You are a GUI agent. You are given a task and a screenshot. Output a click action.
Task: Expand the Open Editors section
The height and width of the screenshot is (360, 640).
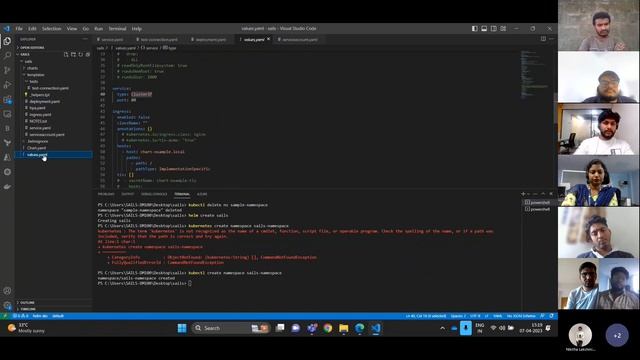(32, 48)
